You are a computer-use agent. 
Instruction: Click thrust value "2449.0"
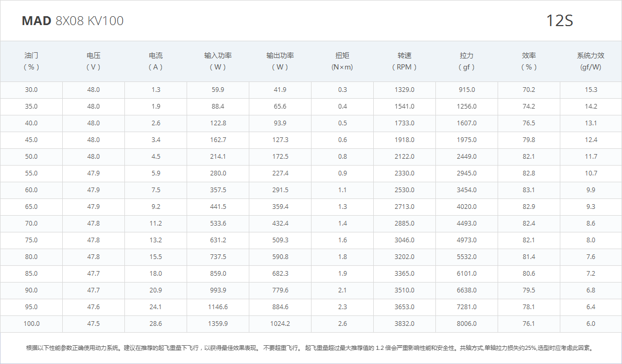[x=467, y=156]
